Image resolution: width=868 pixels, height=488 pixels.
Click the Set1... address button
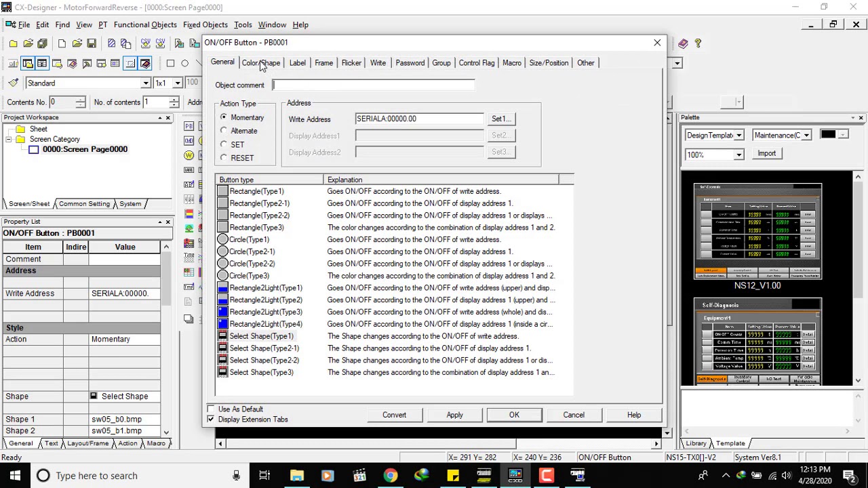point(502,119)
